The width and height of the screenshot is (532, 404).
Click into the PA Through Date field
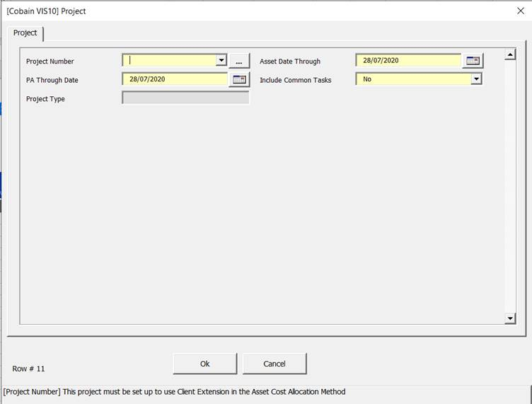174,79
